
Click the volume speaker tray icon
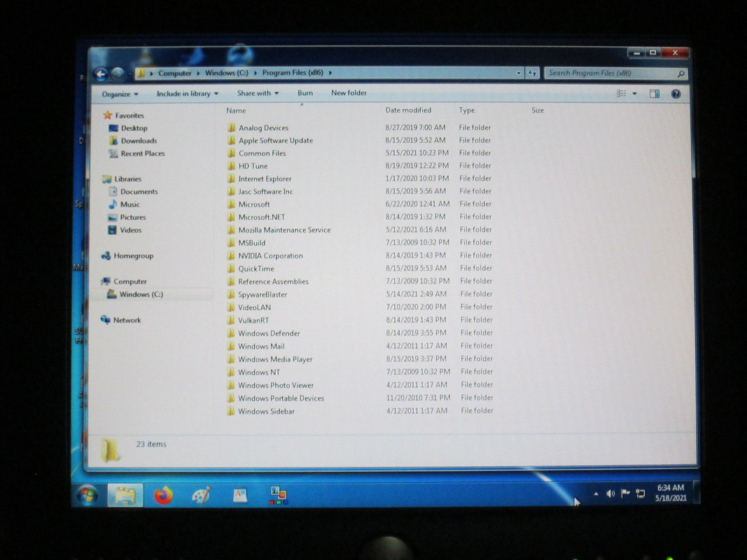pyautogui.click(x=610, y=493)
